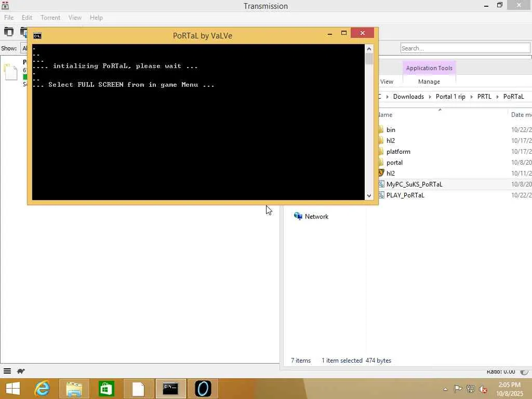Click PRTL in the address breadcrumb
The width and height of the screenshot is (532, 399).
coord(484,96)
